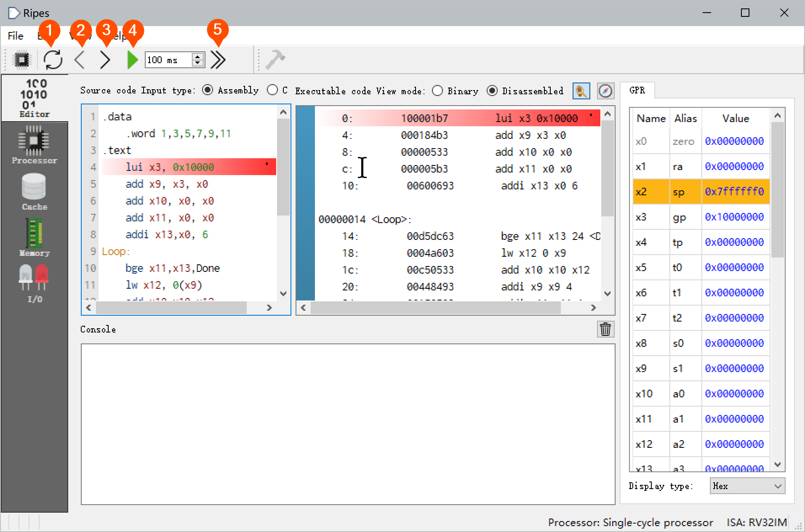805x532 pixels.
Task: Click the register table vertical scrollbar thumb
Action: tap(777, 189)
